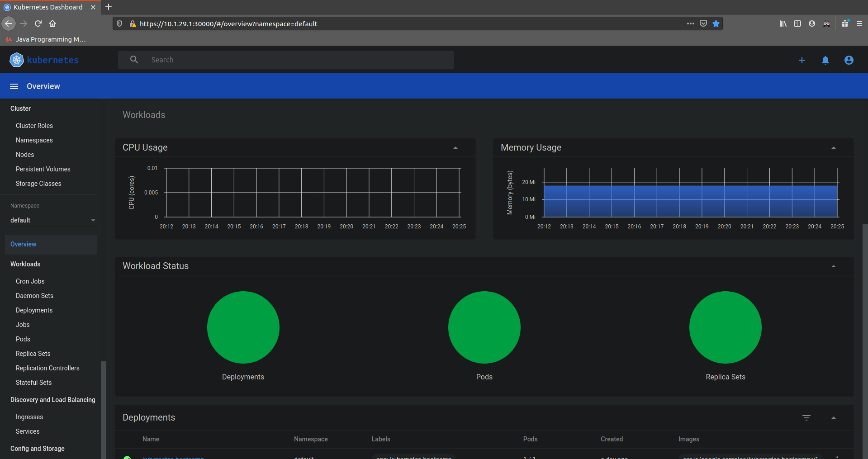Open Deployments in sidebar
868x459 pixels.
(x=34, y=310)
